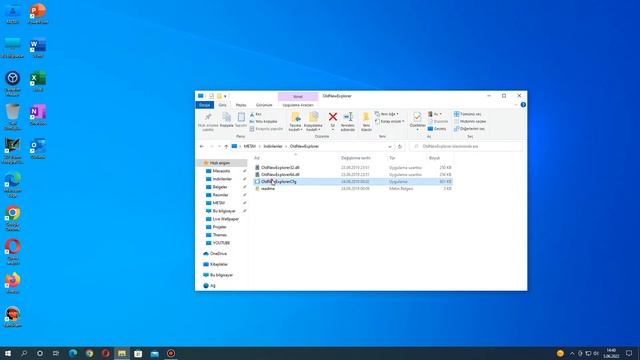Expand the address bar history dropdown
Screen dimensions: 640x360
[390, 146]
